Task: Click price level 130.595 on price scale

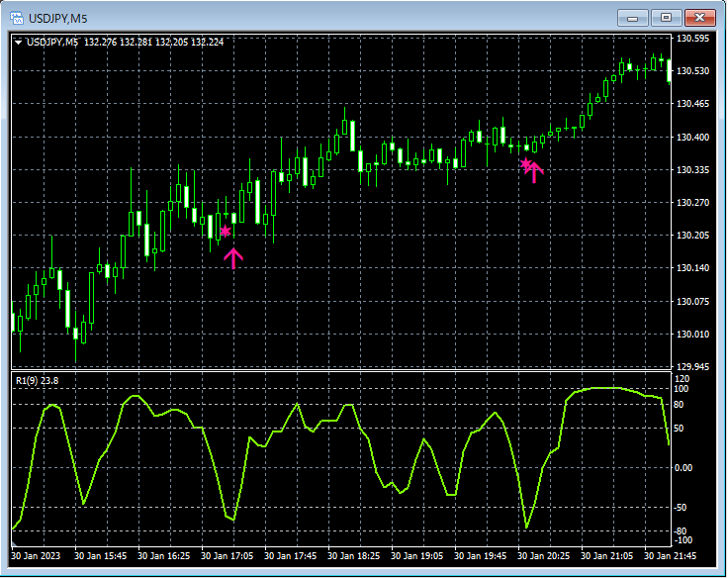Action: coord(692,39)
